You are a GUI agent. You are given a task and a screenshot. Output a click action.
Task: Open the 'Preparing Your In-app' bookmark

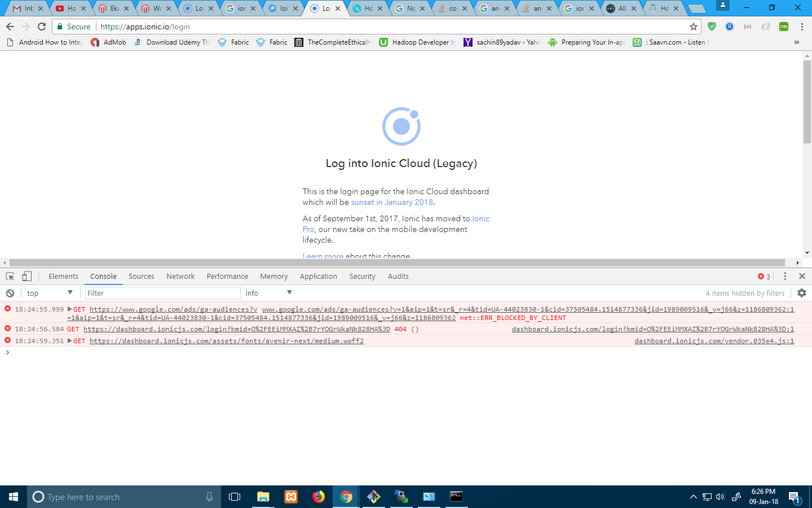(x=586, y=42)
